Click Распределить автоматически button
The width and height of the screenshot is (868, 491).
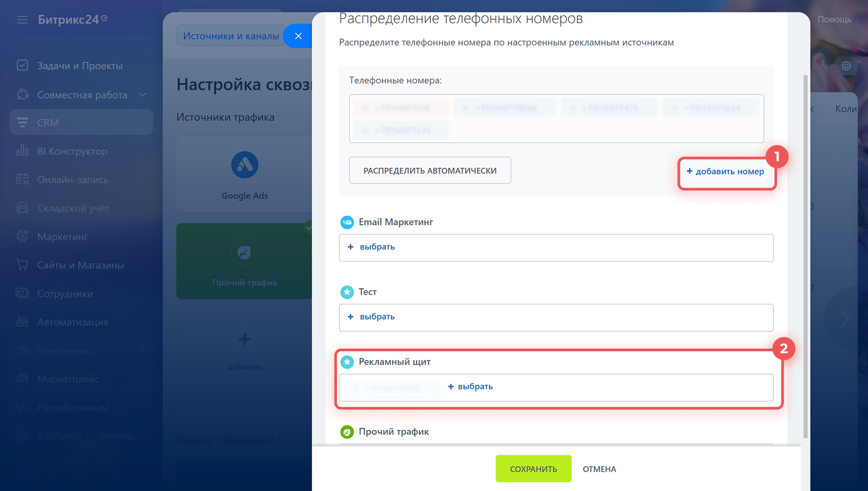(x=429, y=170)
